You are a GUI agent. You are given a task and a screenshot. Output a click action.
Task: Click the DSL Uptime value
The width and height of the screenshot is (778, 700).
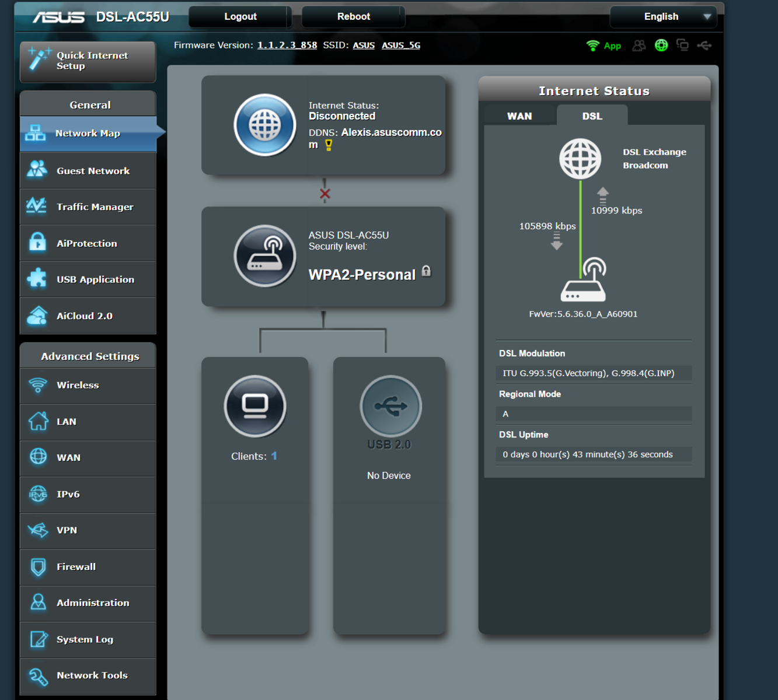pos(594,454)
